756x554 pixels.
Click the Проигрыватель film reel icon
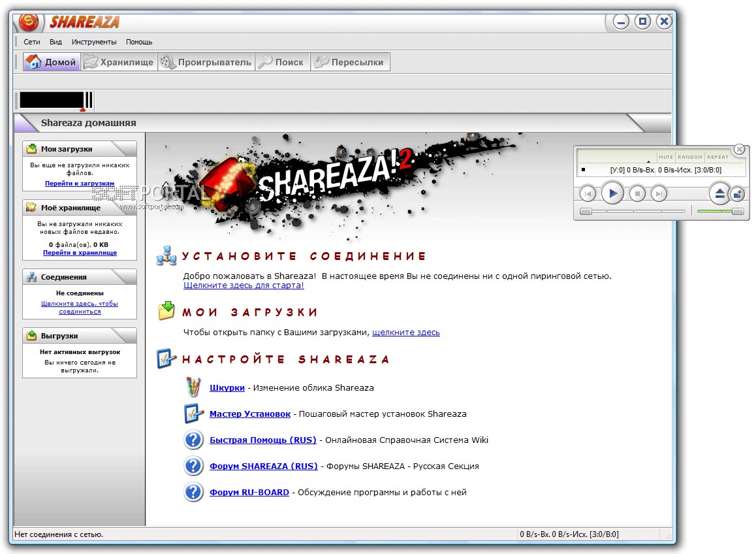[x=168, y=62]
